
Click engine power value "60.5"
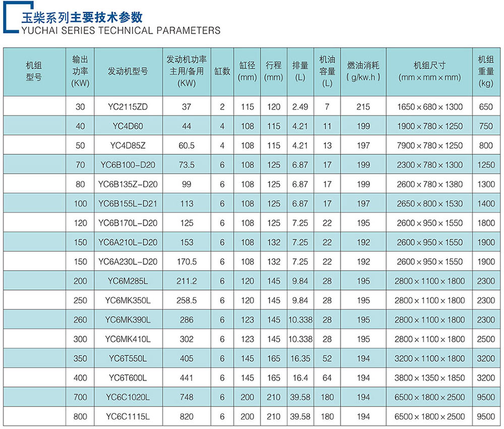point(186,145)
